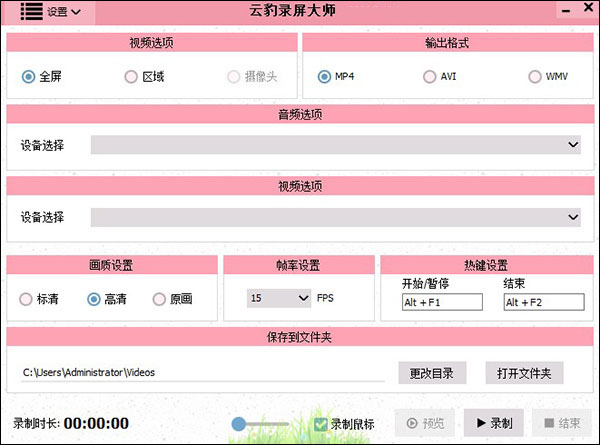Expand the 音频选项 device selection dropdown
600x445 pixels.
click(336, 145)
